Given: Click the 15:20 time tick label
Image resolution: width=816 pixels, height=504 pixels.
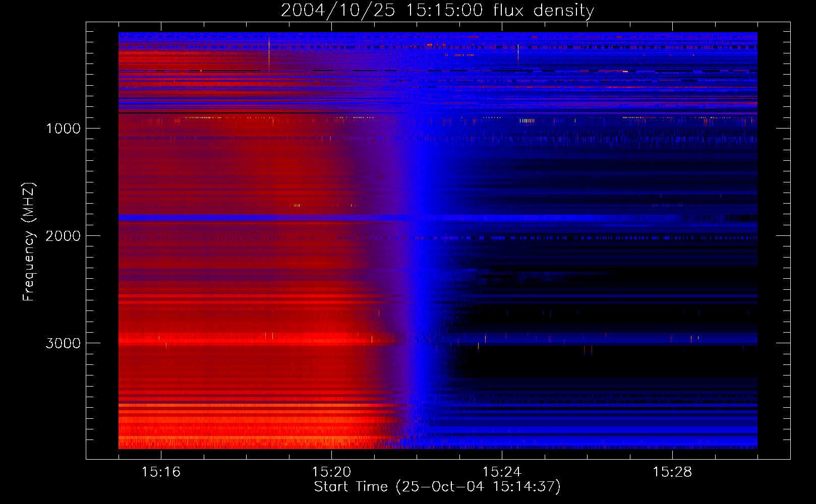Looking at the screenshot, I should pyautogui.click(x=331, y=472).
